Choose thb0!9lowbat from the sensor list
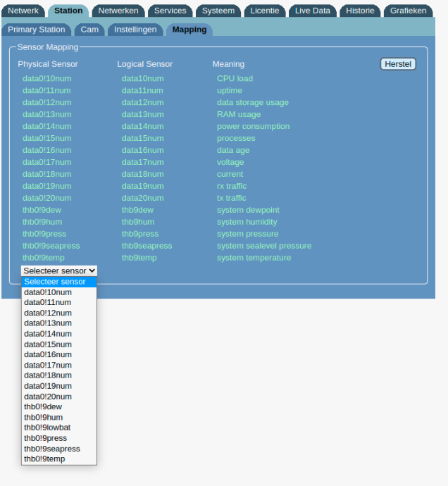The image size is (448, 486). (x=47, y=428)
